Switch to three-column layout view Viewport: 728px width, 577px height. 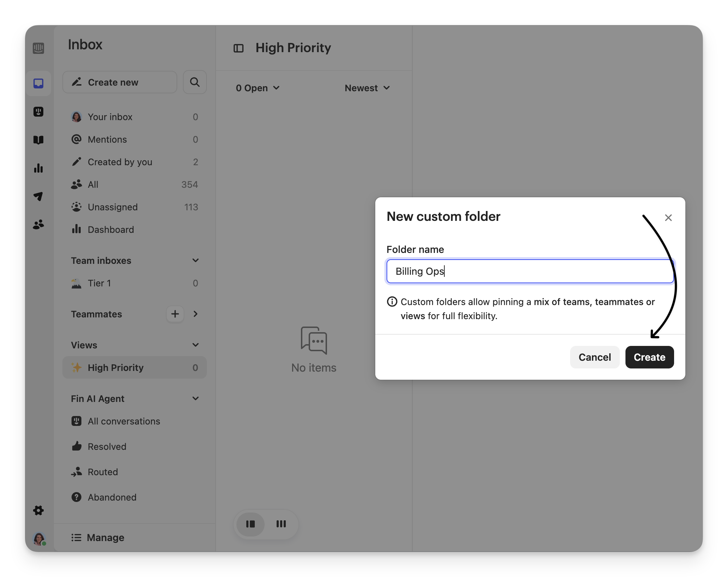[x=281, y=524]
